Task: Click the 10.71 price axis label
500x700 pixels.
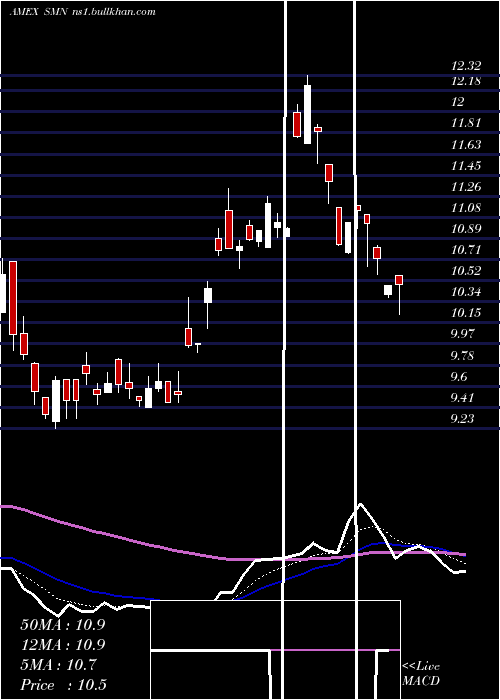Action: (466, 250)
